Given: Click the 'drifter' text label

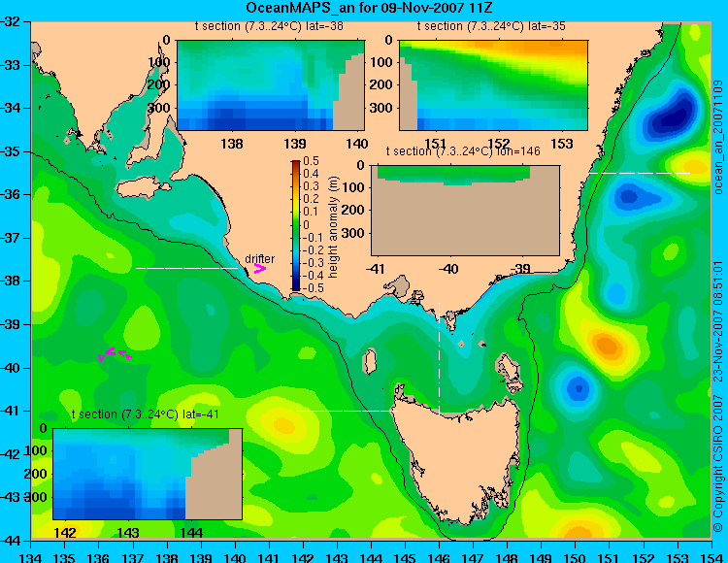Looking at the screenshot, I should point(259,258).
